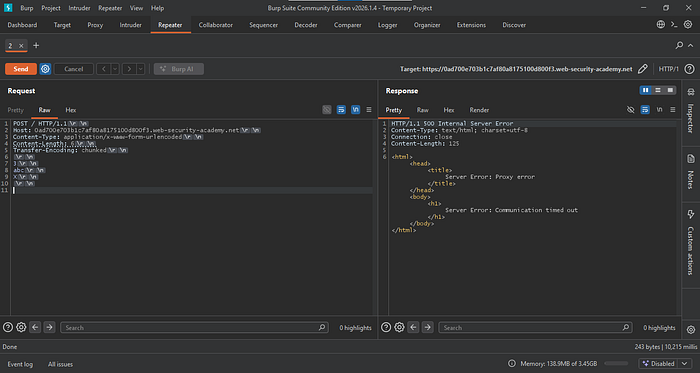Select Response Raw view tab
This screenshot has height=373, width=700.
pyautogui.click(x=423, y=110)
